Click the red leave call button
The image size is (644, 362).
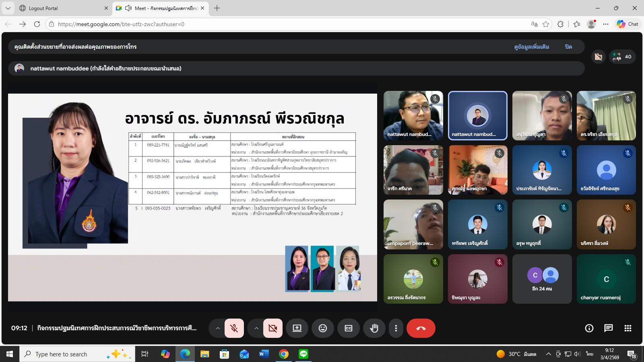coord(421,328)
